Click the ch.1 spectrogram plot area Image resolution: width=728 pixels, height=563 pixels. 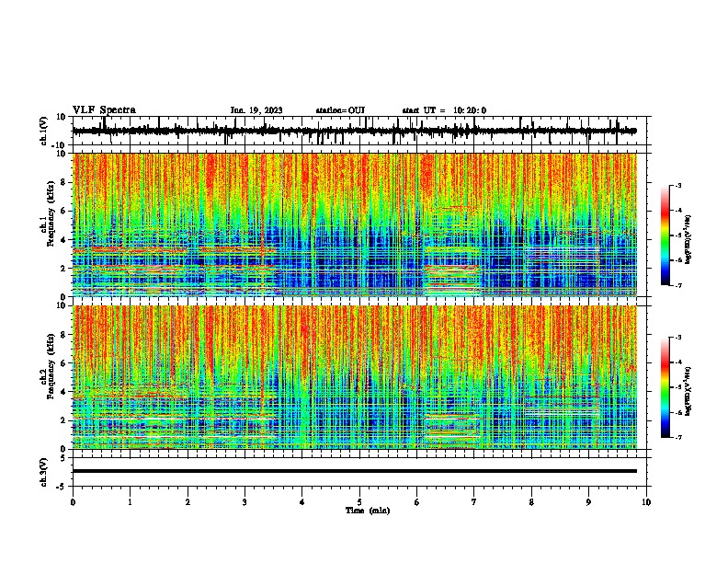354,224
